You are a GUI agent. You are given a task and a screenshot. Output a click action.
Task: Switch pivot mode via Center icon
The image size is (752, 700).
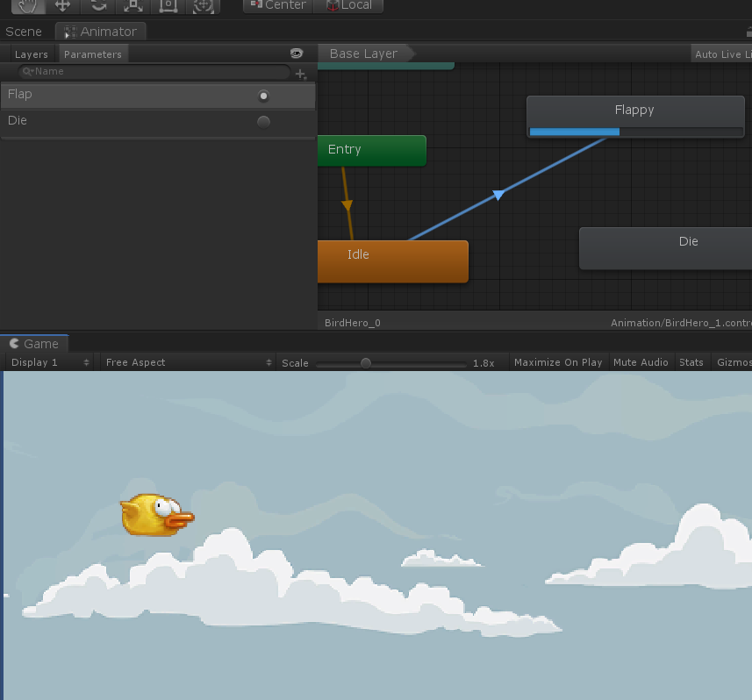point(277,6)
